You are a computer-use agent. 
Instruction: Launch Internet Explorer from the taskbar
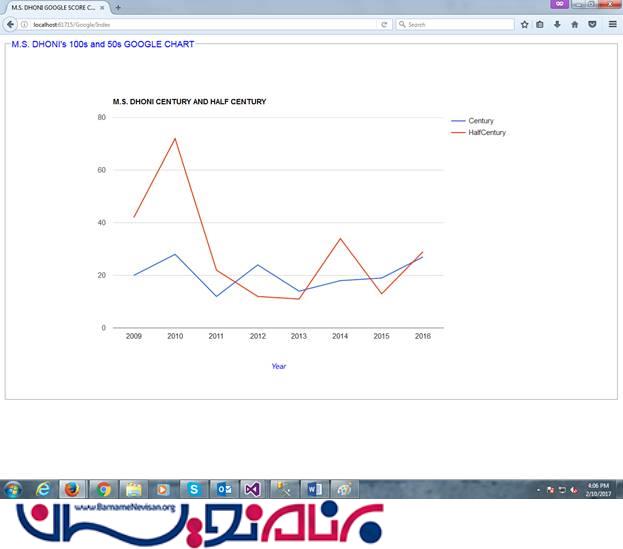pos(43,489)
